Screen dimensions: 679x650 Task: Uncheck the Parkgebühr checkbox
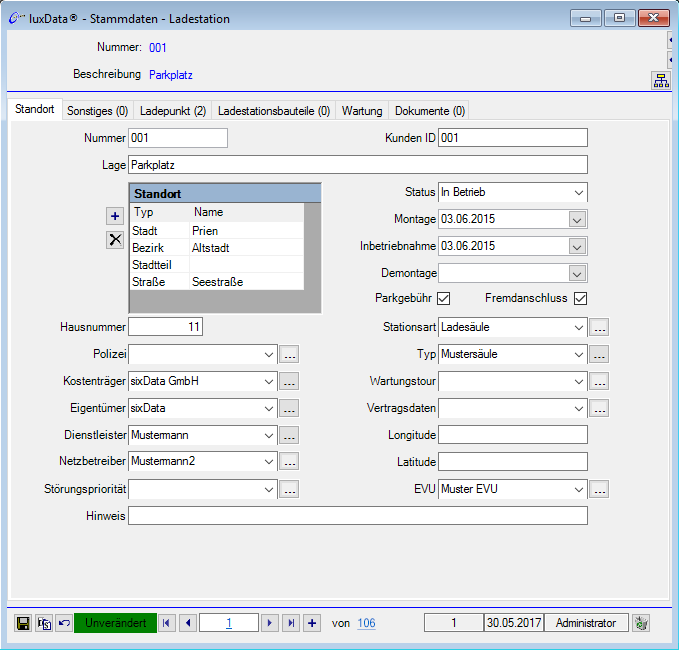coord(444,298)
